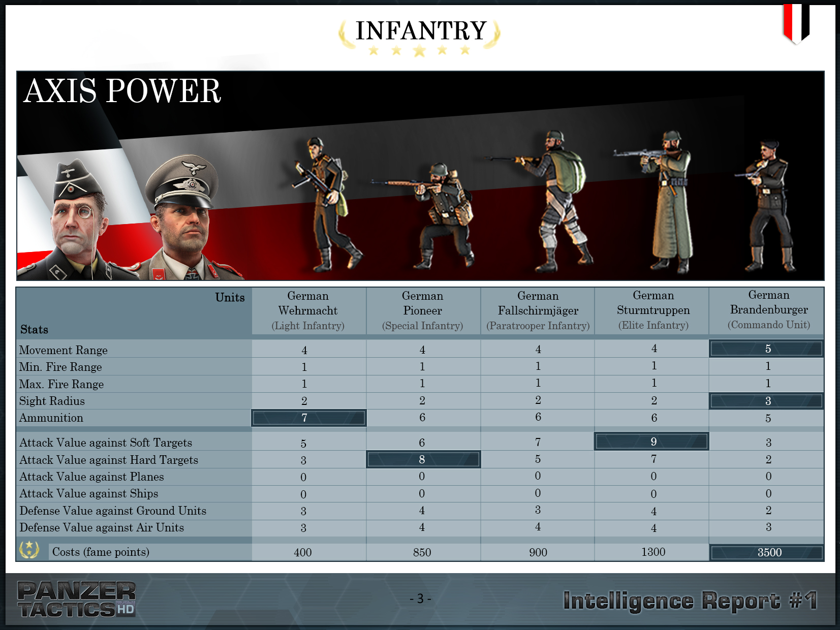Click highlighted Sight Radius 3 for Brandenburger
Viewport: 840px width, 630px height.
[x=767, y=401]
